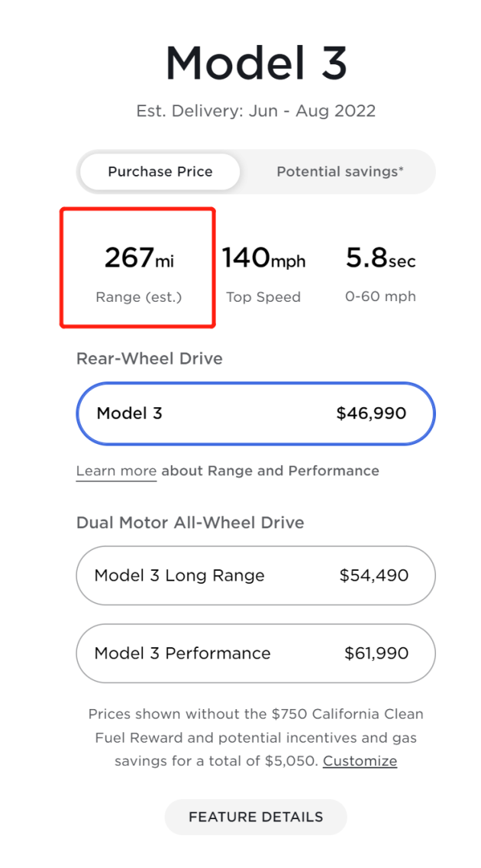Click the California Clean Fuel Reward disclaimer
The height and width of the screenshot is (868, 481).
click(256, 737)
